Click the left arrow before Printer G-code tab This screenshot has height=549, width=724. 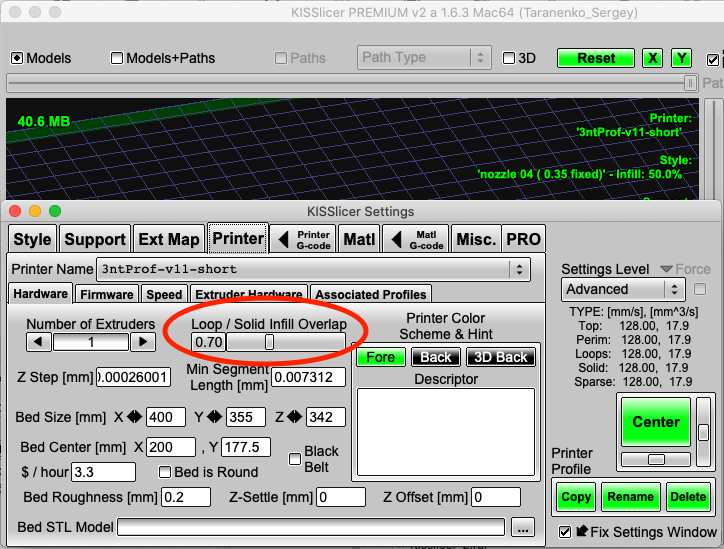(x=282, y=239)
